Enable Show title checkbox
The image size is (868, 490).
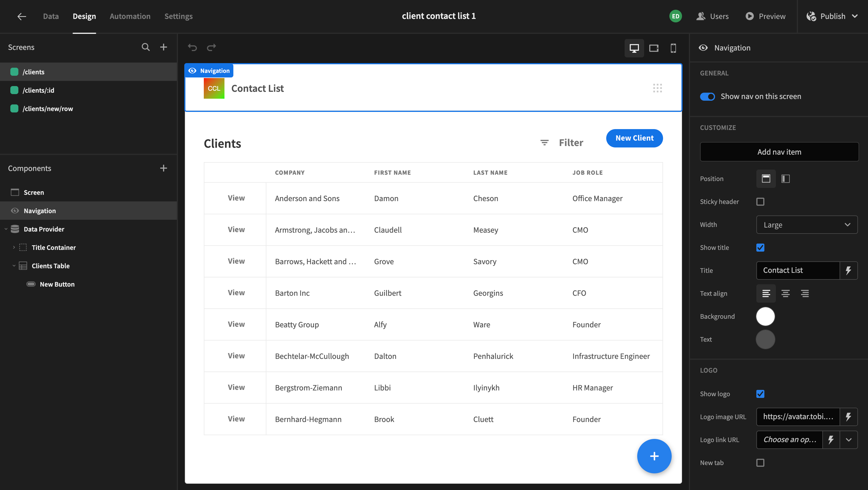coord(761,247)
